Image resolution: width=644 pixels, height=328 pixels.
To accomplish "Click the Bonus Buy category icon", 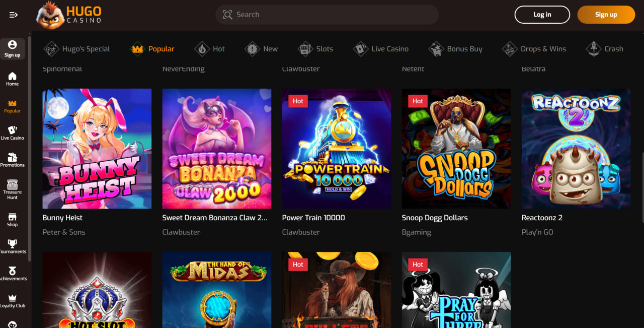I will [436, 49].
